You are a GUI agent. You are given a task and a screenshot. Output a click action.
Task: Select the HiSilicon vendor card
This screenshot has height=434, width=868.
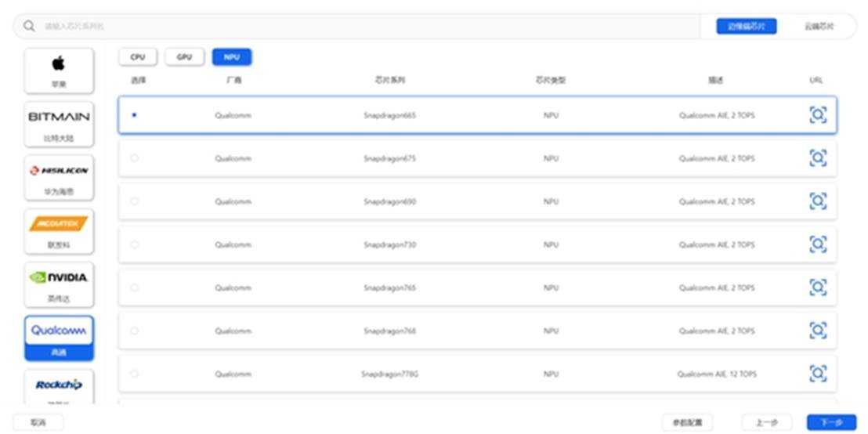pyautogui.click(x=59, y=179)
